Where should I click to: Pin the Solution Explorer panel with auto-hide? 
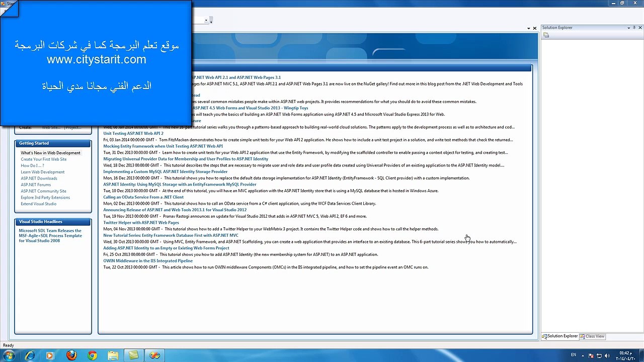click(x=634, y=28)
